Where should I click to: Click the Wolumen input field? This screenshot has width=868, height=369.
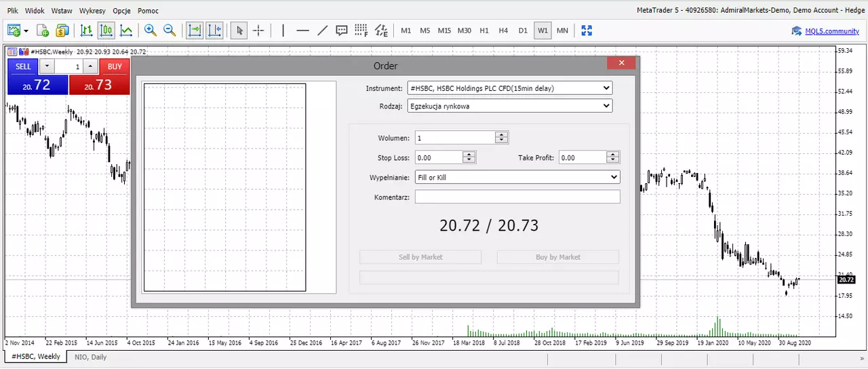(x=456, y=138)
